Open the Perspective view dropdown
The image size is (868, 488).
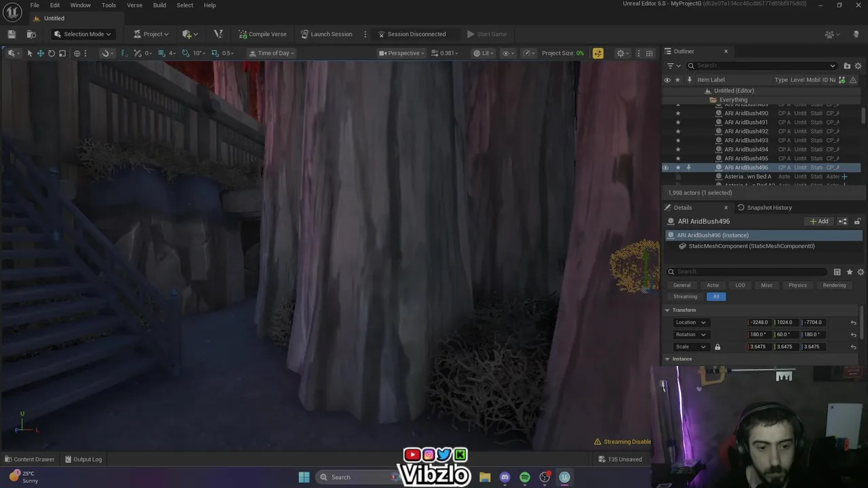coord(401,53)
